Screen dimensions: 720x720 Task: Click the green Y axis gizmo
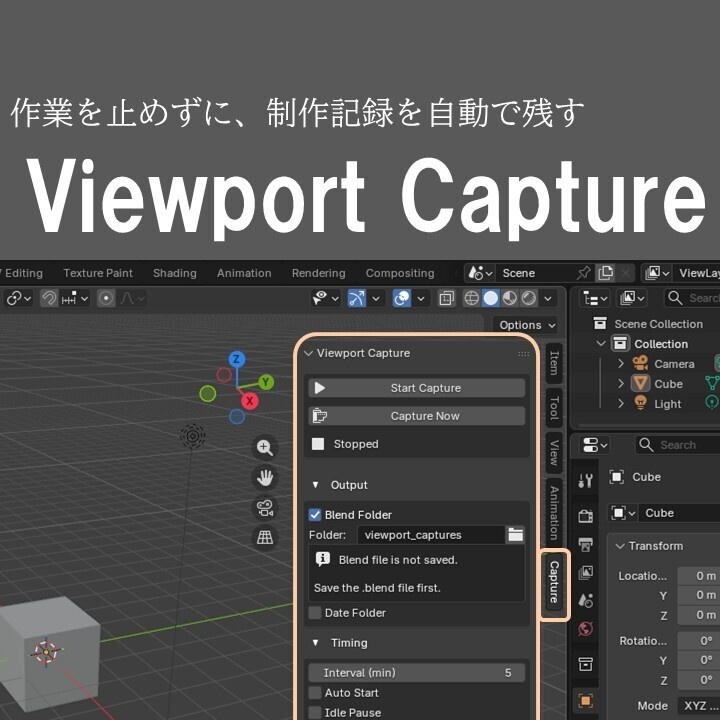[265, 382]
